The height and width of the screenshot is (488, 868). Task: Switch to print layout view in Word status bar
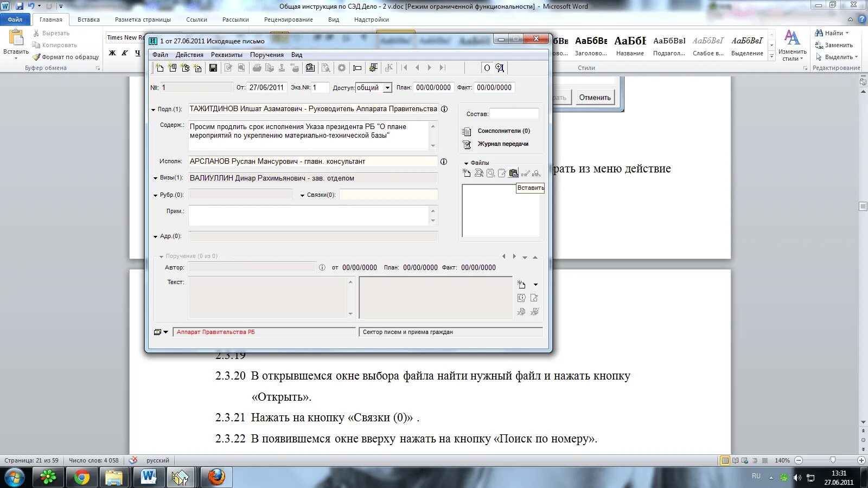click(x=725, y=460)
